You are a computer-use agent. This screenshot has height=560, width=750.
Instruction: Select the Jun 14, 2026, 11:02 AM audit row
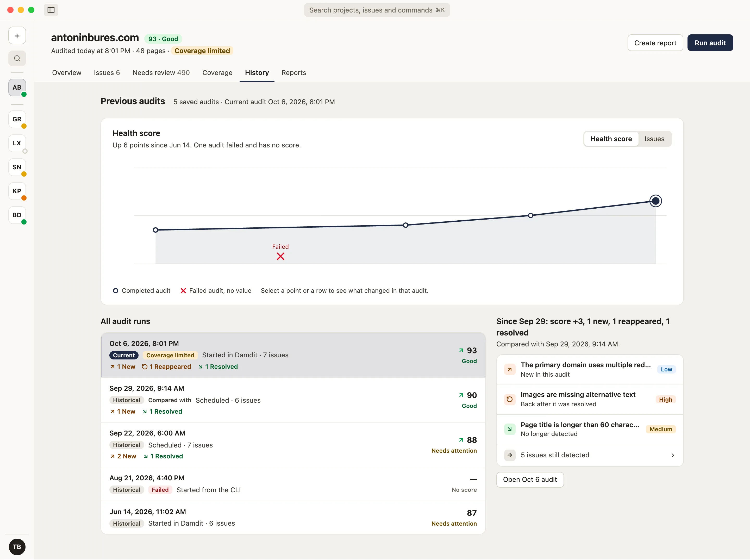[x=293, y=518]
